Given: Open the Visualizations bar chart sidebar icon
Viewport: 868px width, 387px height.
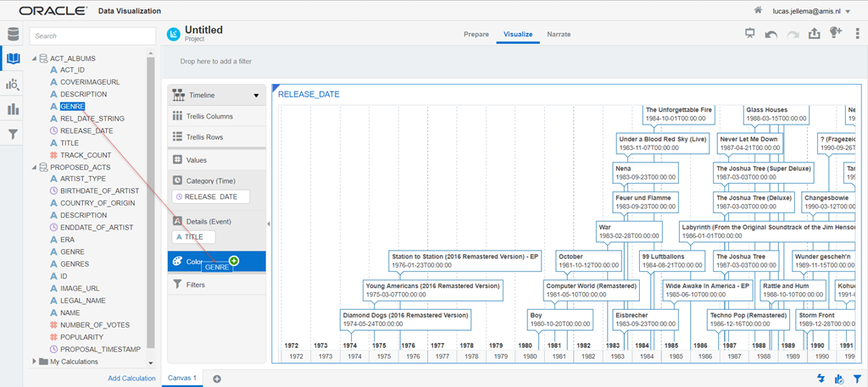Looking at the screenshot, I should pos(13,109).
